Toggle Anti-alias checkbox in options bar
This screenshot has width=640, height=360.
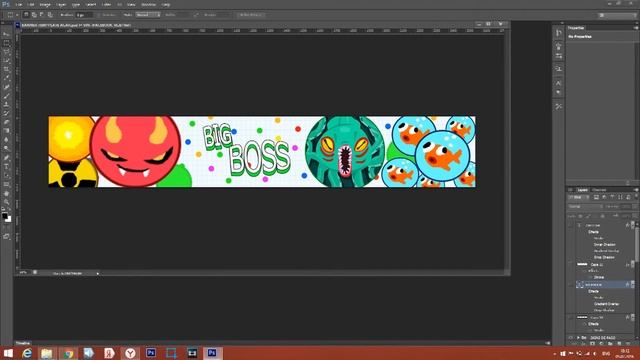(x=100, y=15)
